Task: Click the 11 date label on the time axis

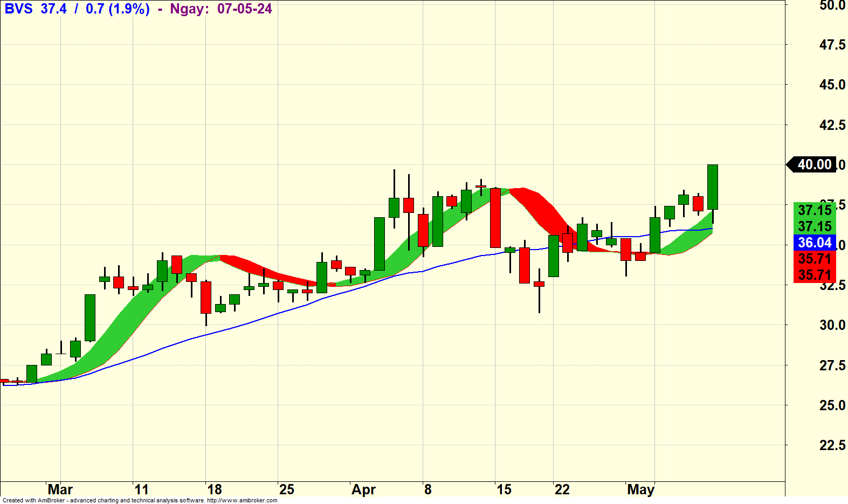Action: pos(141,489)
